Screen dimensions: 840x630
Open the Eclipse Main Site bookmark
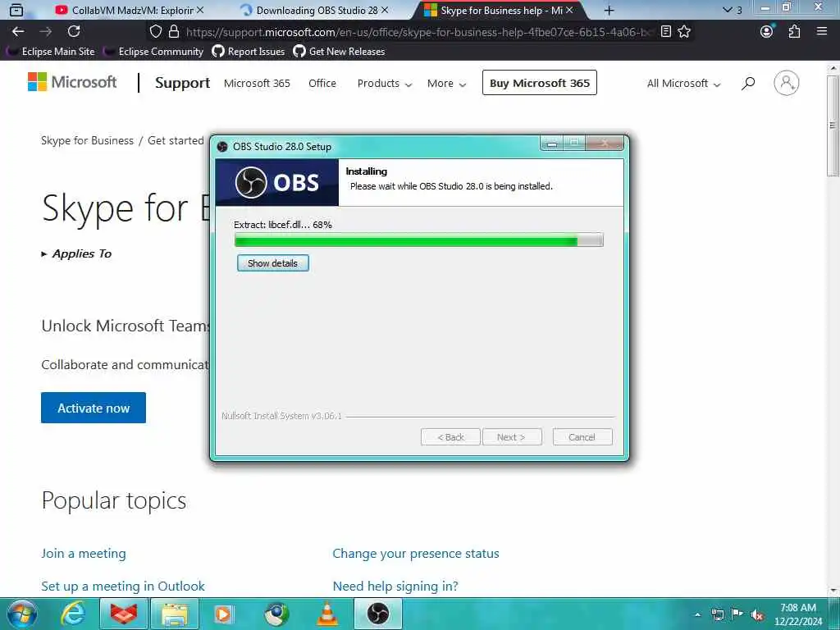click(52, 52)
